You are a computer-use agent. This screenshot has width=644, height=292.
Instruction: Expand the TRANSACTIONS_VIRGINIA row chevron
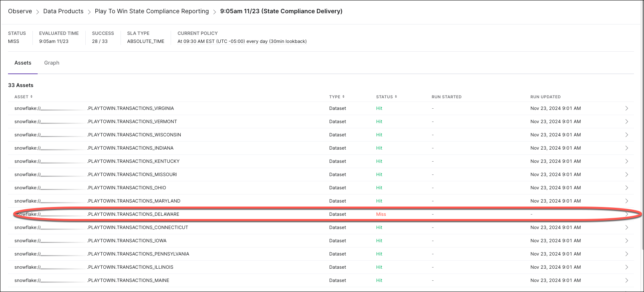626,108
